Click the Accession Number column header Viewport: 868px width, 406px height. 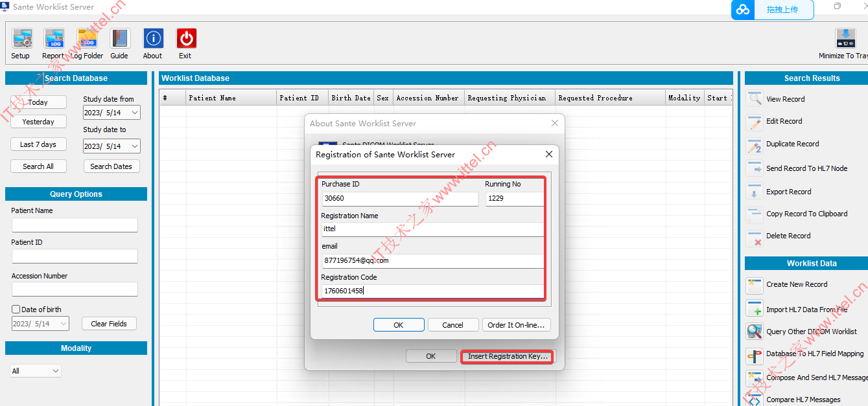(429, 98)
